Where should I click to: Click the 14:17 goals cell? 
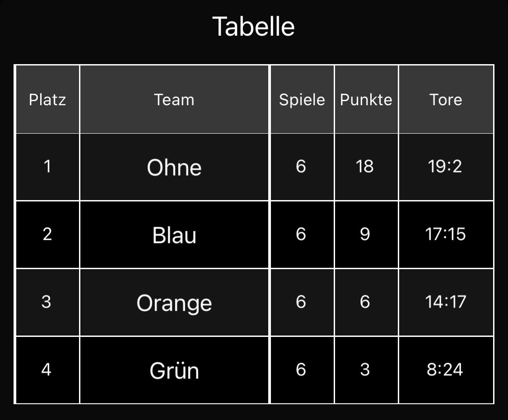click(445, 302)
